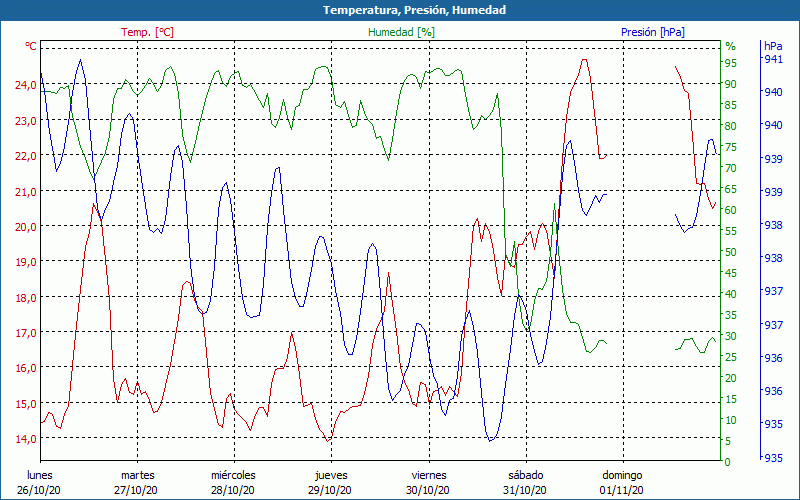
Task: Click the "23,0" temperature axis value
Action: pos(26,121)
